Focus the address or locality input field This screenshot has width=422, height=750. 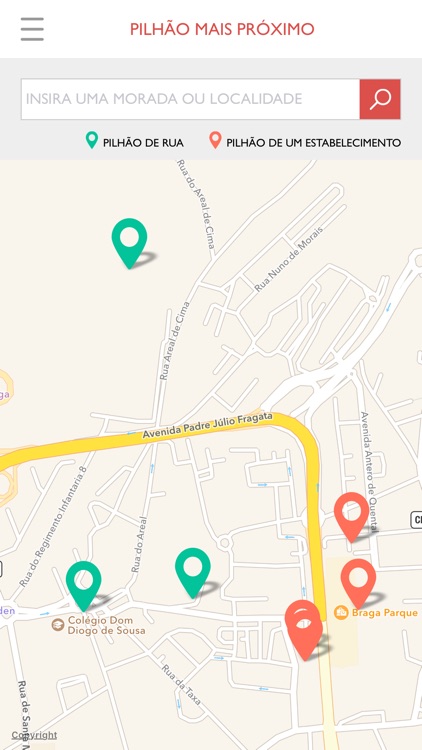[190, 99]
